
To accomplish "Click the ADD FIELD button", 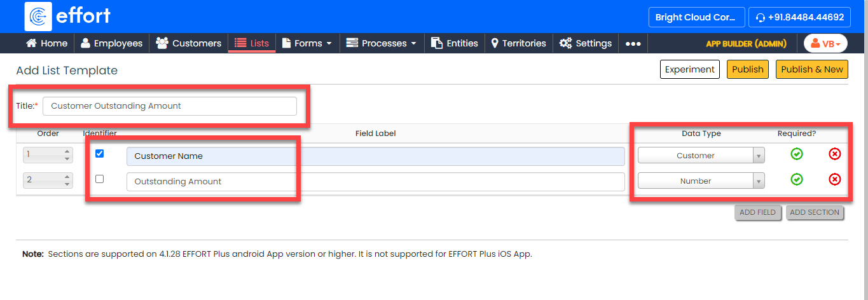I will point(757,212).
